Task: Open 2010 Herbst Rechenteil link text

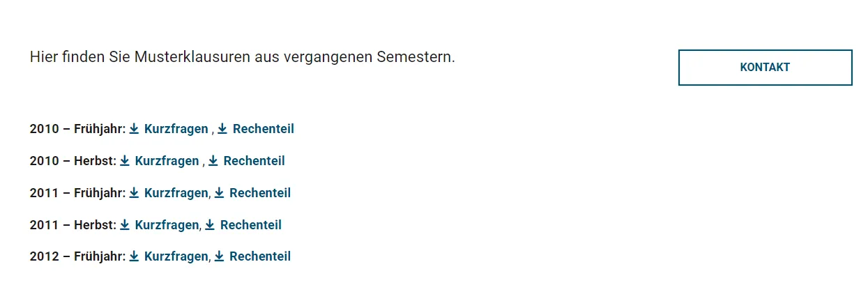Action: tap(254, 161)
